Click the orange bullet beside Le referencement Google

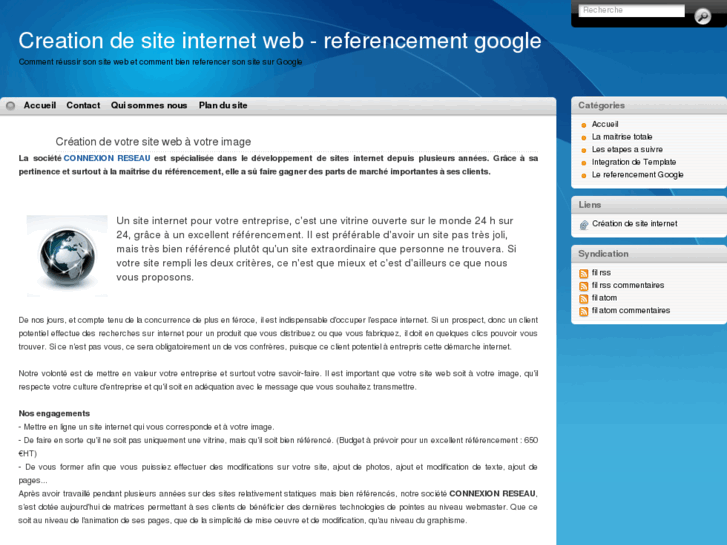584,175
